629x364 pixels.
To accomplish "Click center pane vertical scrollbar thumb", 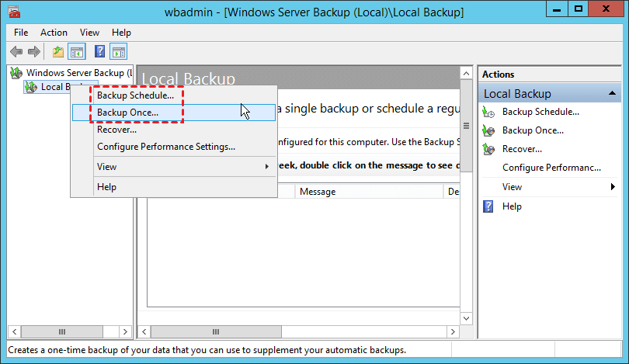I will tap(466, 126).
